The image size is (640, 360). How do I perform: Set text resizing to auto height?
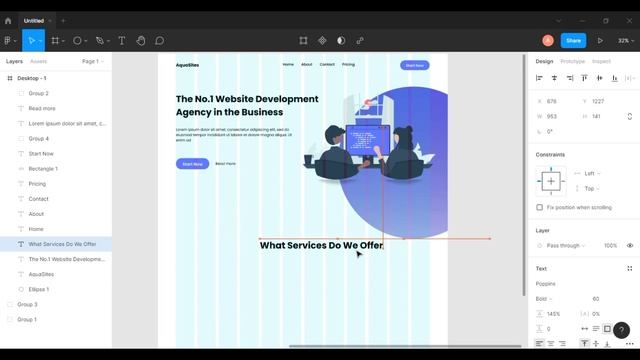(x=596, y=329)
